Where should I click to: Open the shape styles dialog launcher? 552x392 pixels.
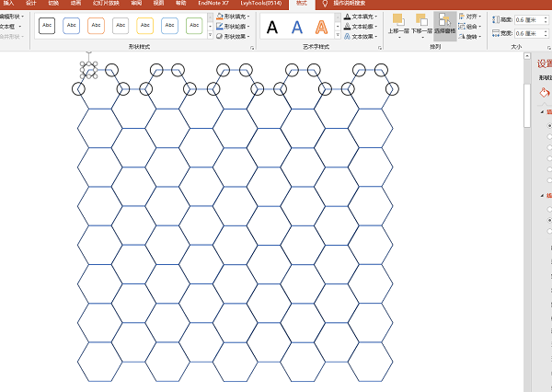pos(252,48)
